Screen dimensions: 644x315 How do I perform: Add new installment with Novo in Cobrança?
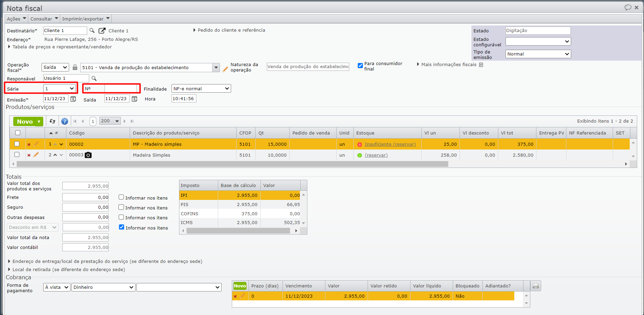[x=240, y=286]
